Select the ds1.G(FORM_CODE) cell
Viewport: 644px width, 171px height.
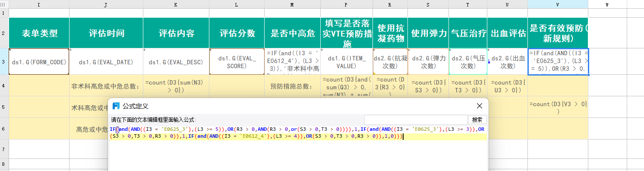(x=39, y=61)
